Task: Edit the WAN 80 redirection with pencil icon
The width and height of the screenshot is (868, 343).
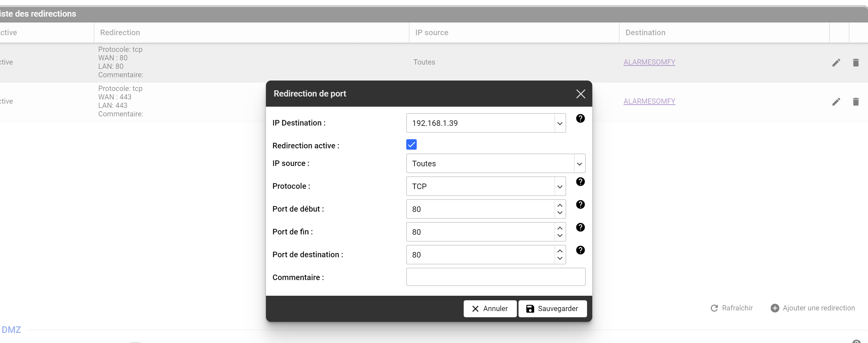Action: click(836, 63)
